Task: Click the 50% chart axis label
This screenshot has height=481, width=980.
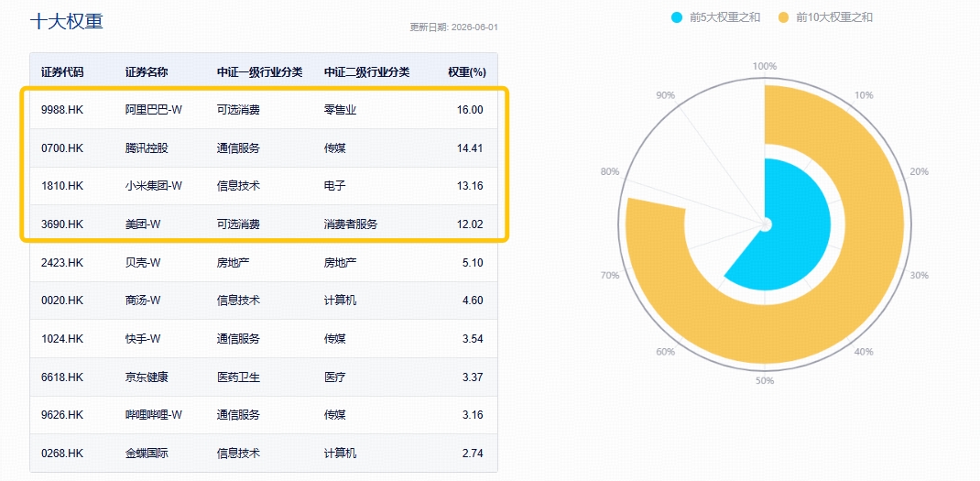Action: click(x=765, y=381)
